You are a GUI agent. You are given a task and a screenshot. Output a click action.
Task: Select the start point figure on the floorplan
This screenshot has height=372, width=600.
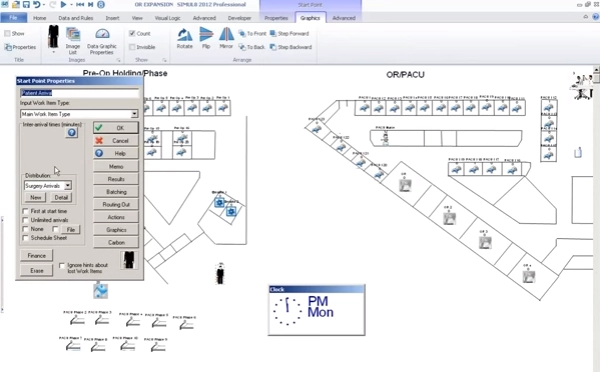click(x=220, y=275)
